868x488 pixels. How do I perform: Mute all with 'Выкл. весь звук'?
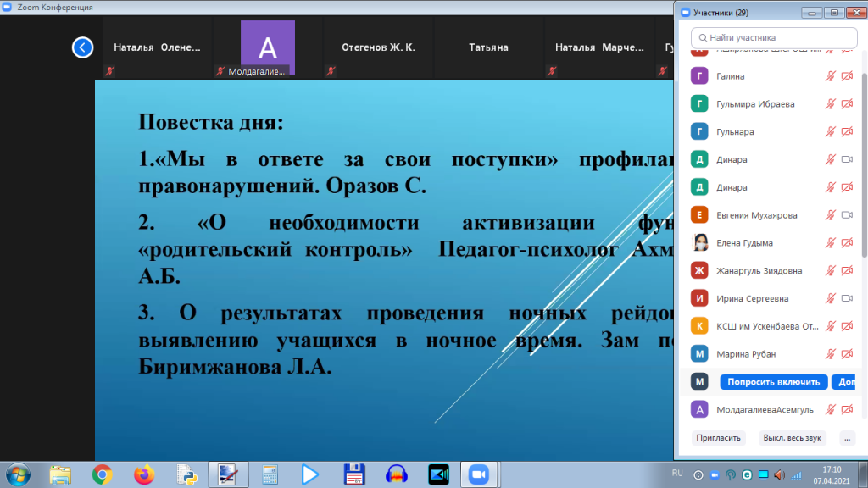pos(793,438)
